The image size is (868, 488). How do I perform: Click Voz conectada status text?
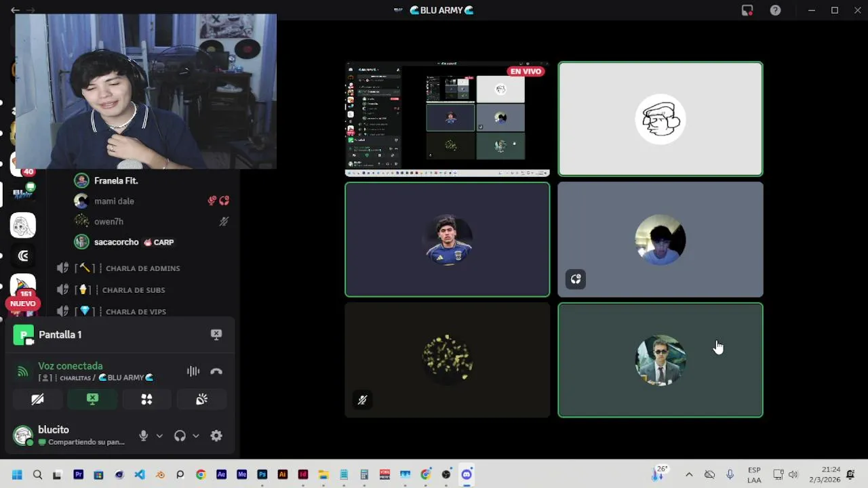[x=71, y=366]
